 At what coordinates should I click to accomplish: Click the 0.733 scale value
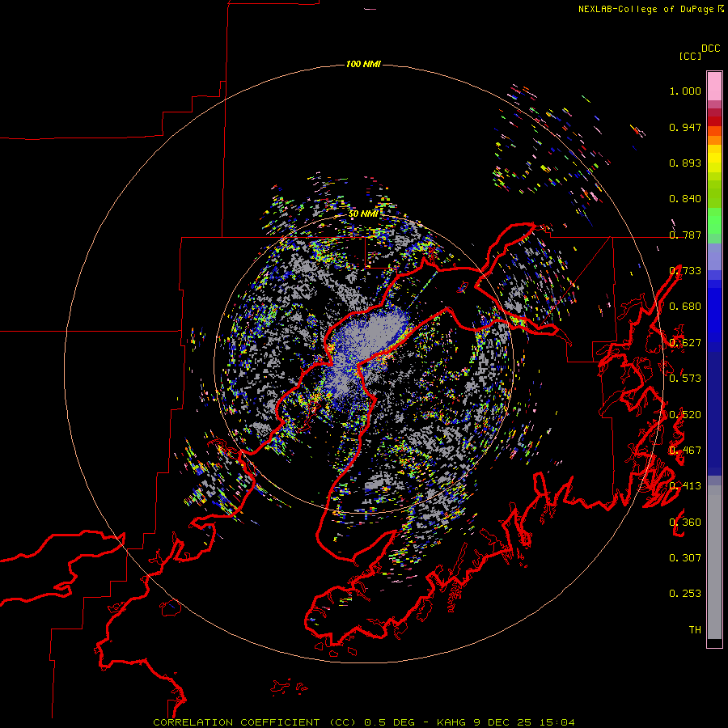pyautogui.click(x=685, y=271)
